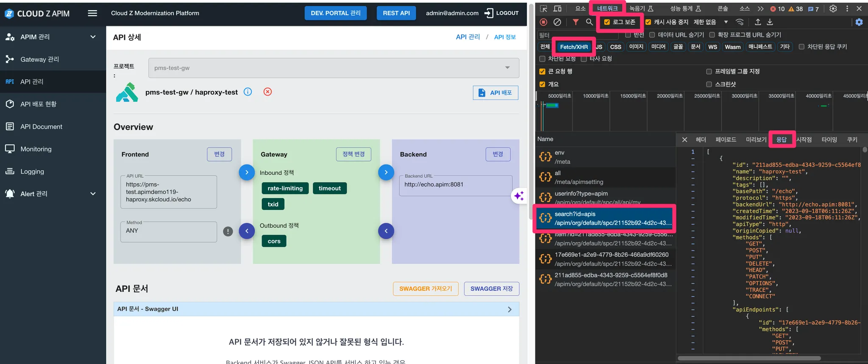
Task: Click the API 관리 breadcrumb link
Action: pos(468,37)
